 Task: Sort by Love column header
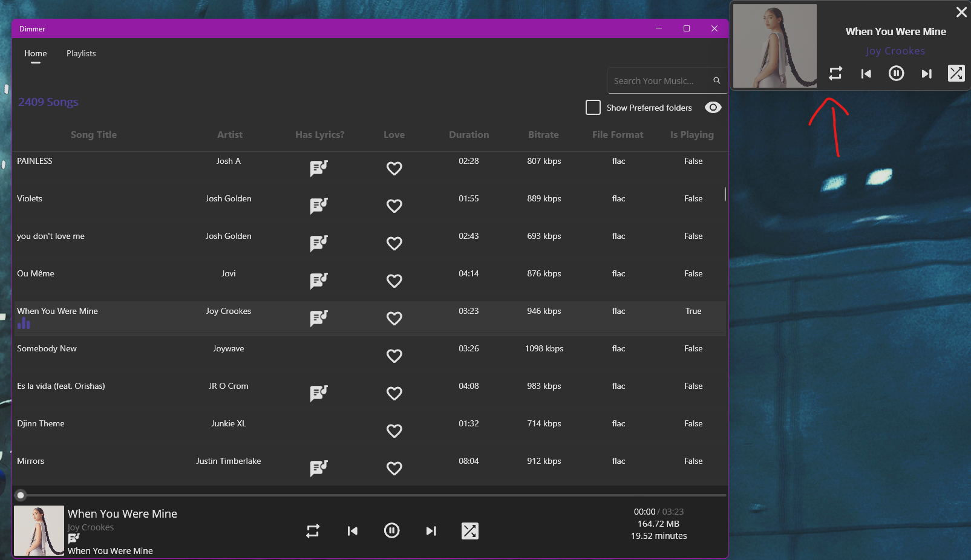click(x=394, y=135)
